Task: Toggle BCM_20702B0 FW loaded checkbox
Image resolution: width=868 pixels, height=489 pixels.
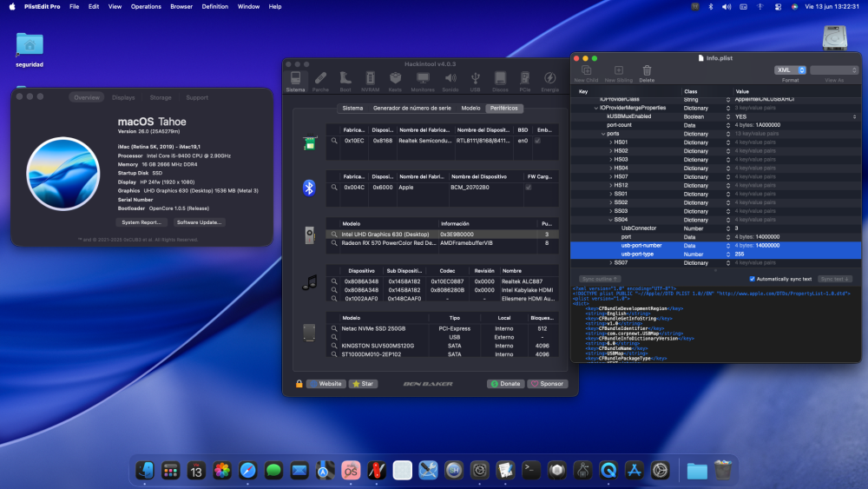Action: (x=529, y=188)
